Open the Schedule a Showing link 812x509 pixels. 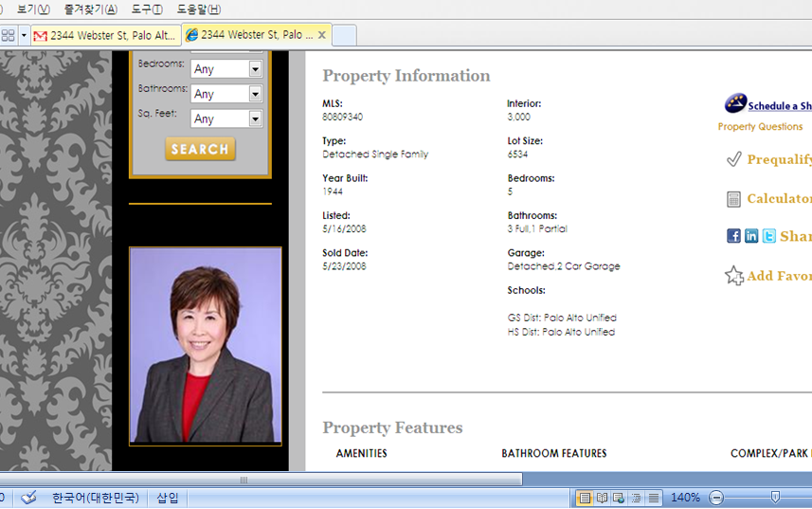pyautogui.click(x=779, y=106)
